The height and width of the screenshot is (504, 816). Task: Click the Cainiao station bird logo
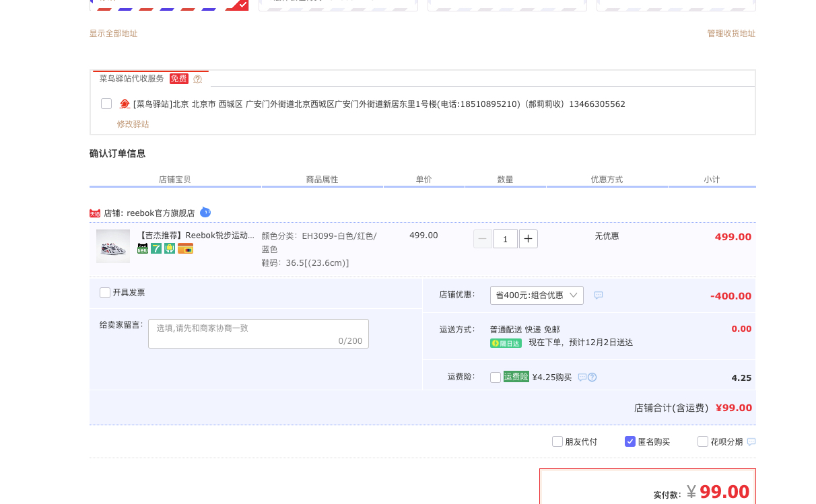click(125, 104)
